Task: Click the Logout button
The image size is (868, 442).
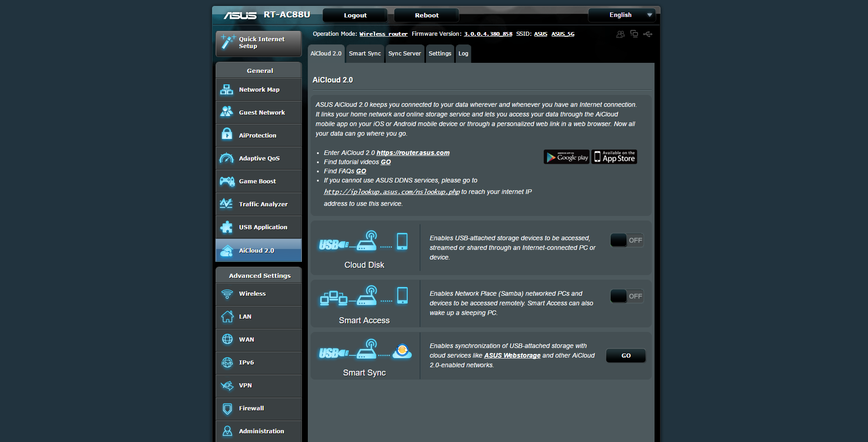Action: (x=355, y=15)
